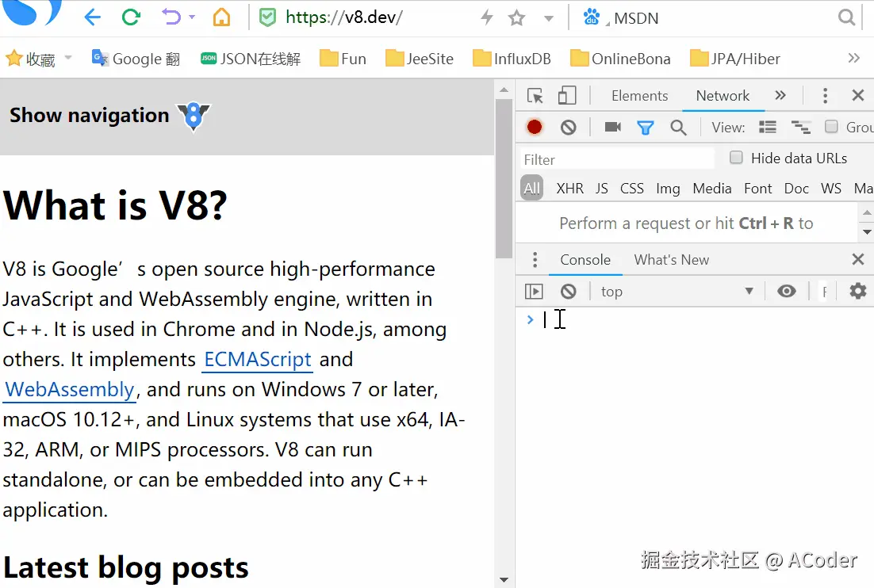
Task: Open the OnlineBona bookmarks folder
Action: click(620, 59)
